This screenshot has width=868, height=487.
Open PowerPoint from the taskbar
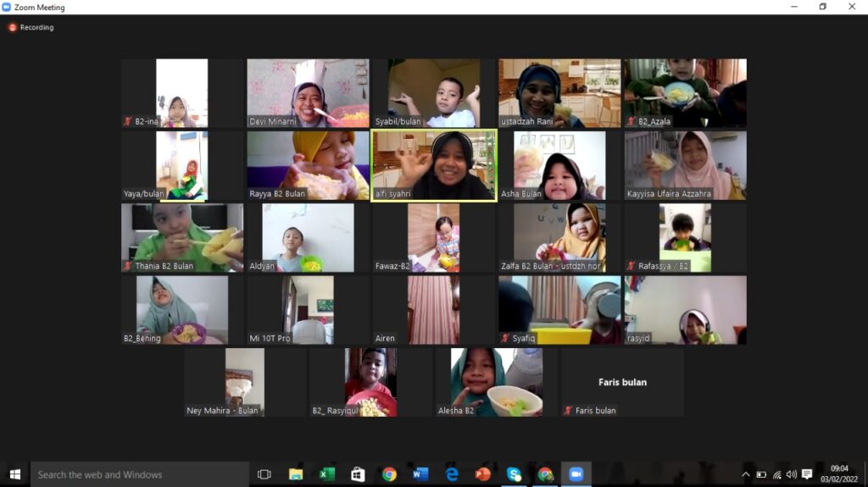[x=483, y=474]
